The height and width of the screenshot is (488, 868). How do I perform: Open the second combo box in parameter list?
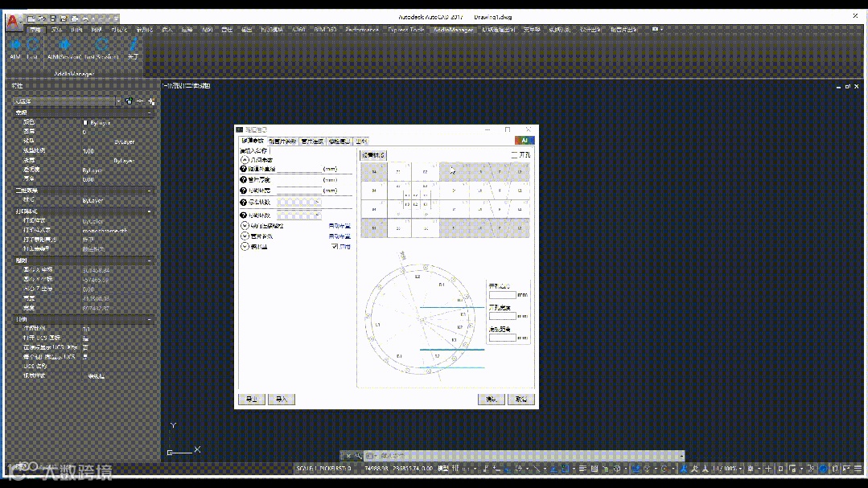(299, 215)
